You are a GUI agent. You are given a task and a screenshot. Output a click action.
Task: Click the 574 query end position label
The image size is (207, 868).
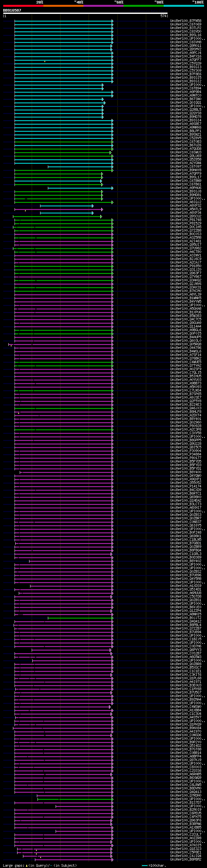pos(163,16)
